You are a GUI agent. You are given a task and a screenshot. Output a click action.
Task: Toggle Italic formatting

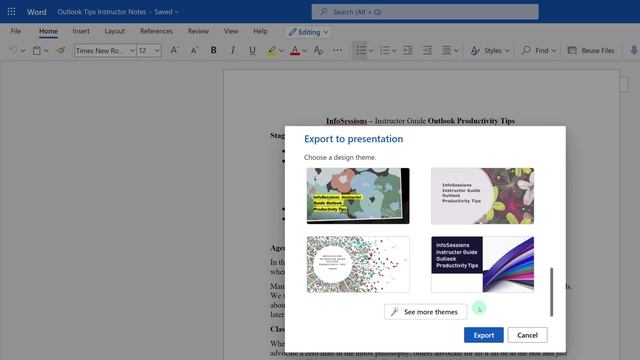coord(233,50)
